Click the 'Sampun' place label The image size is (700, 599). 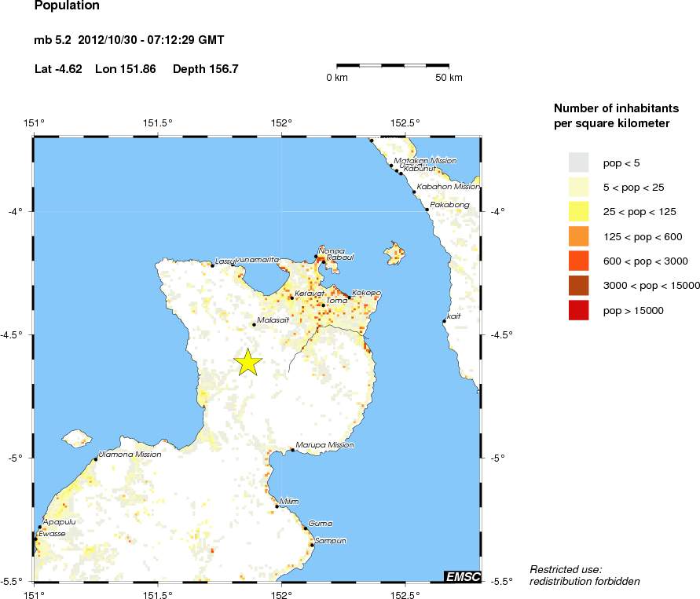coord(330,541)
